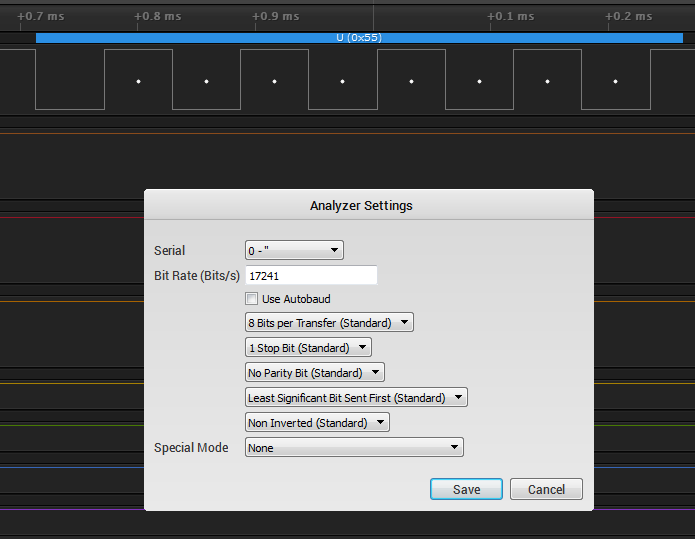695x539 pixels.
Task: Click the Bit Rate input field
Action: tap(311, 276)
